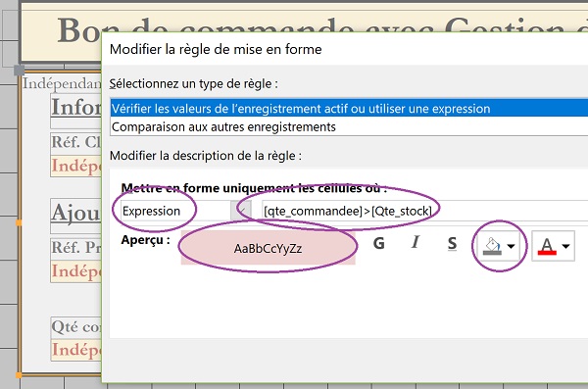Viewport: 588px width, 389px height.
Task: Click the background fill bucket icon
Action: (x=492, y=247)
